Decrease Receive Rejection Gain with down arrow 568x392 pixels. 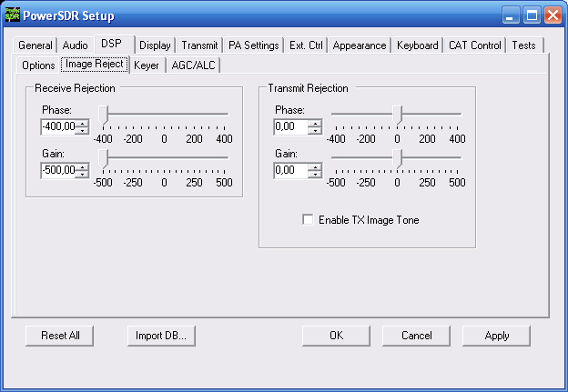[x=83, y=174]
